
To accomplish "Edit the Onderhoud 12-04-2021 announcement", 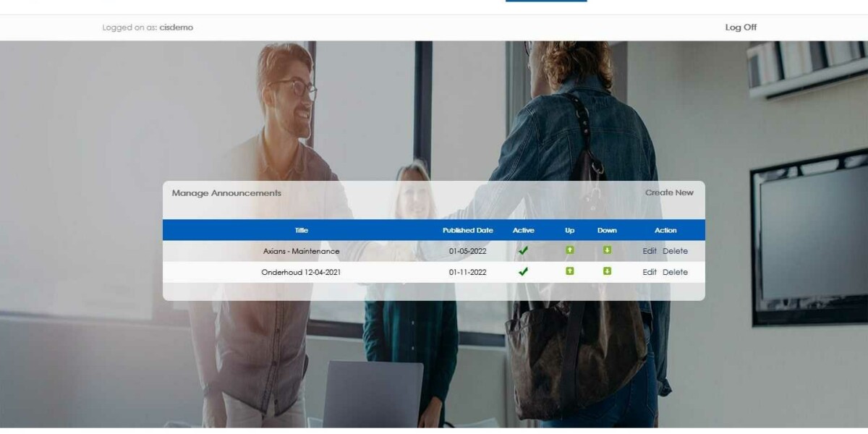I will pyautogui.click(x=650, y=272).
